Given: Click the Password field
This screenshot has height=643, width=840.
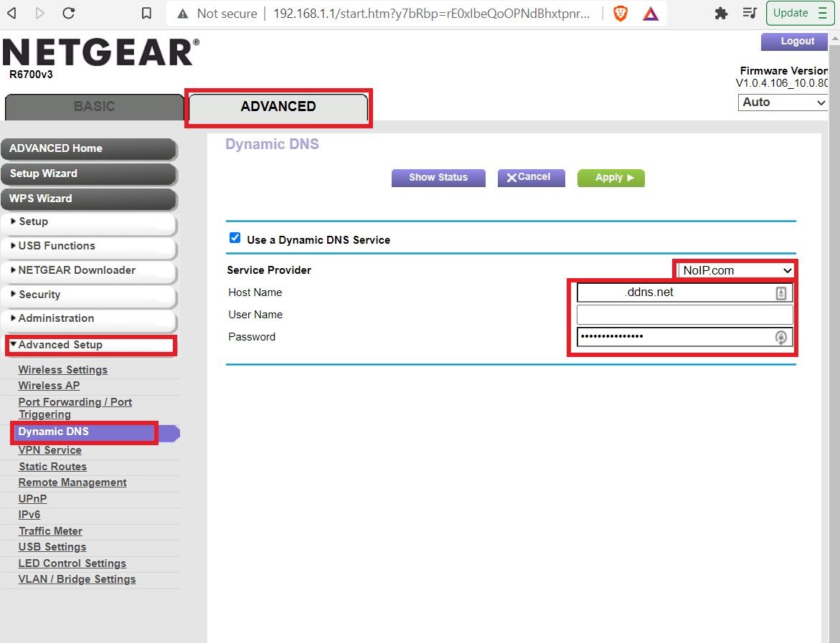Looking at the screenshot, I should point(684,338).
